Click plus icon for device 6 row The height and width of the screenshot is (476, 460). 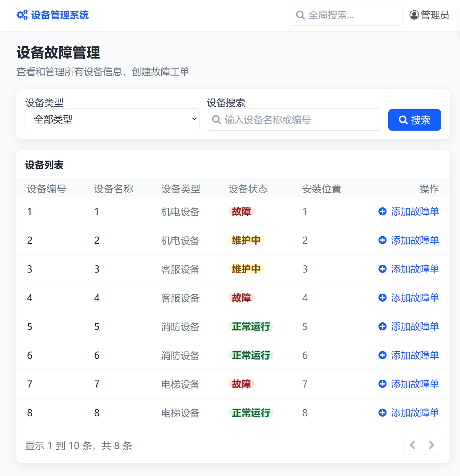coord(382,355)
